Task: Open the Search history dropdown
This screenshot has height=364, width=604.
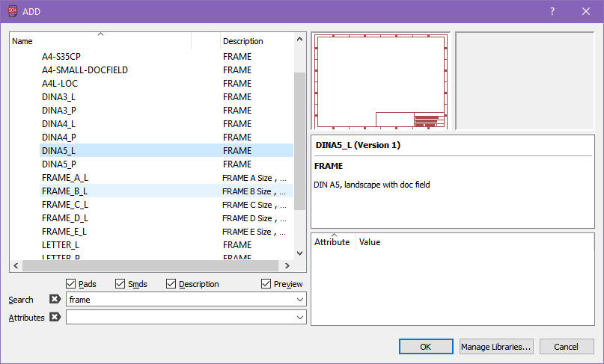Action: (300, 300)
